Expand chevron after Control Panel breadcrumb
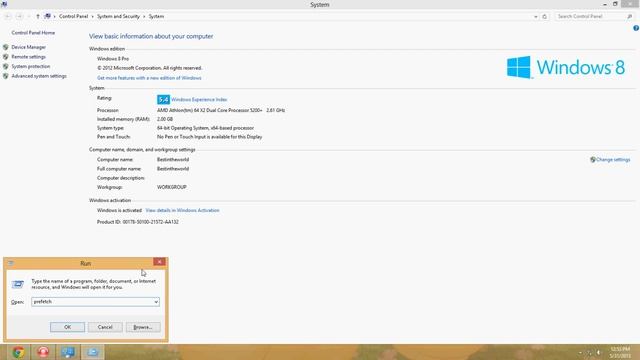The height and width of the screenshot is (360, 640). point(93,17)
